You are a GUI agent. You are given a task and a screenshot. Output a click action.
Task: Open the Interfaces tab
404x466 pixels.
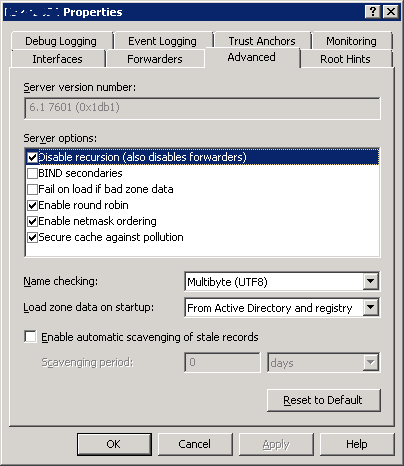coord(58,59)
